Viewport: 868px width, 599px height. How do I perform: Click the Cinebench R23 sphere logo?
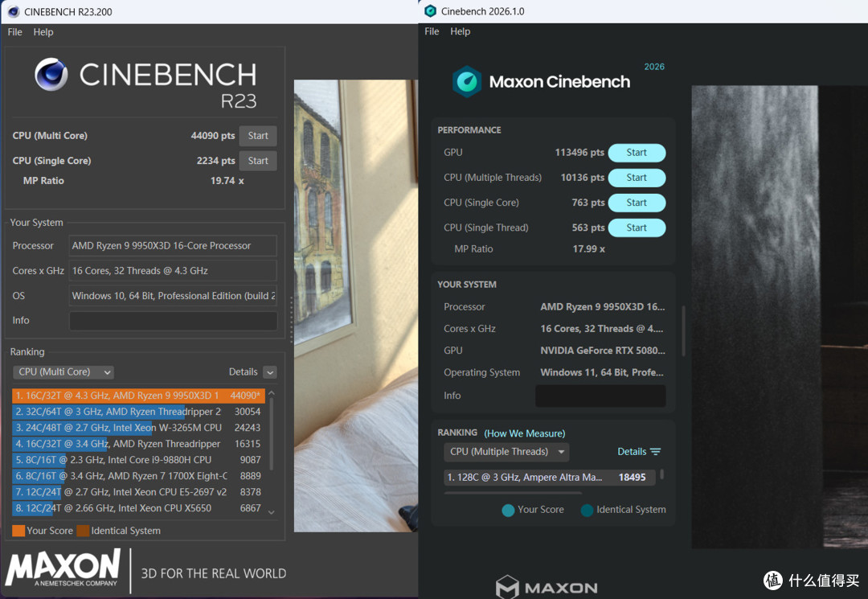click(x=51, y=75)
